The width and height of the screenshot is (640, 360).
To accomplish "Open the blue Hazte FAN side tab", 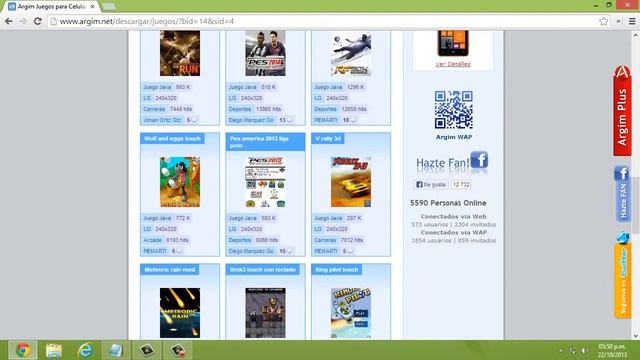I will (622, 193).
